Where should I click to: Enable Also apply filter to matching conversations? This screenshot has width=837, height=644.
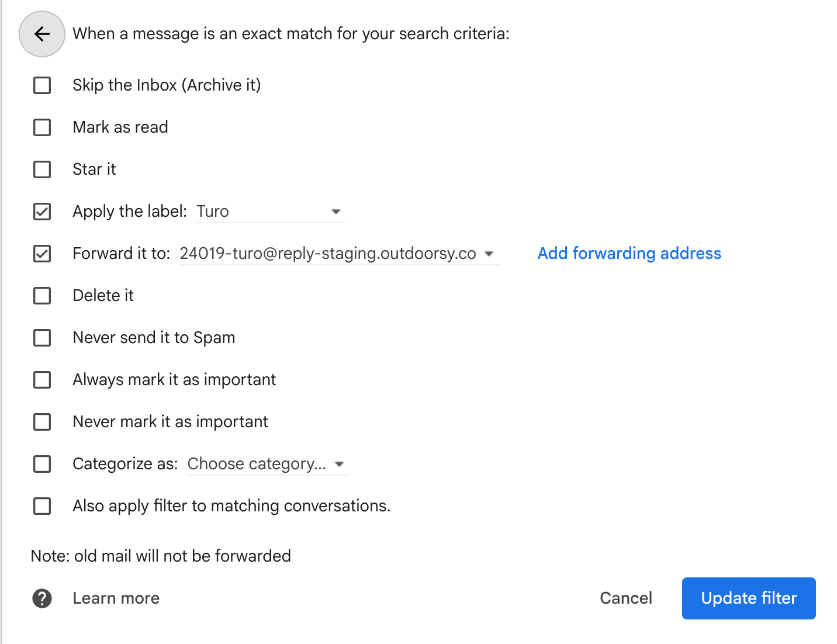(x=42, y=506)
